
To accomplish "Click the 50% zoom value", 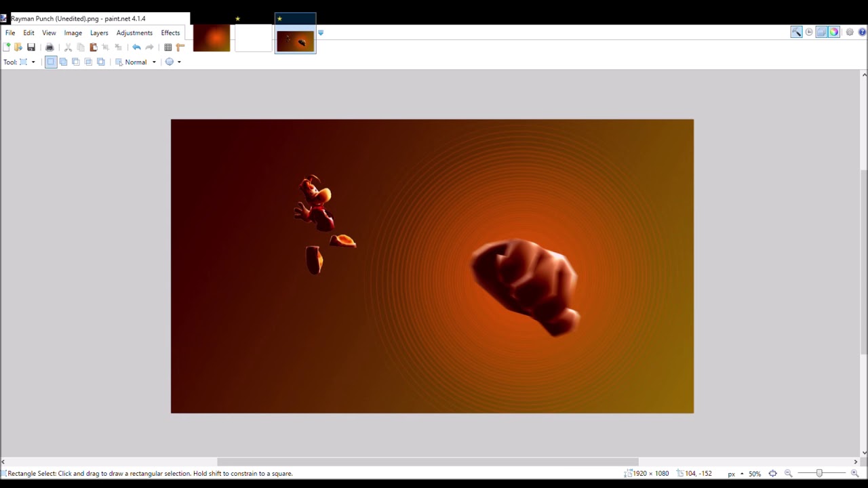I will pos(755,474).
